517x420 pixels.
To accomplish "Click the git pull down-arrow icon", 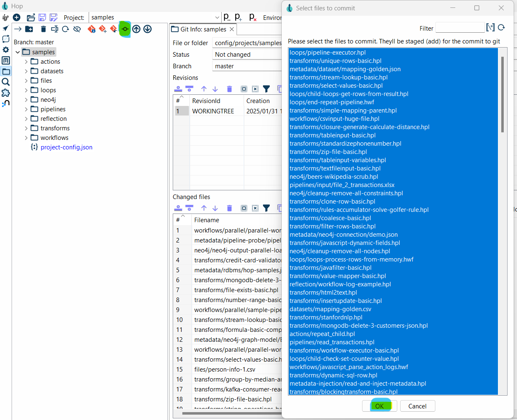I will point(147,29).
